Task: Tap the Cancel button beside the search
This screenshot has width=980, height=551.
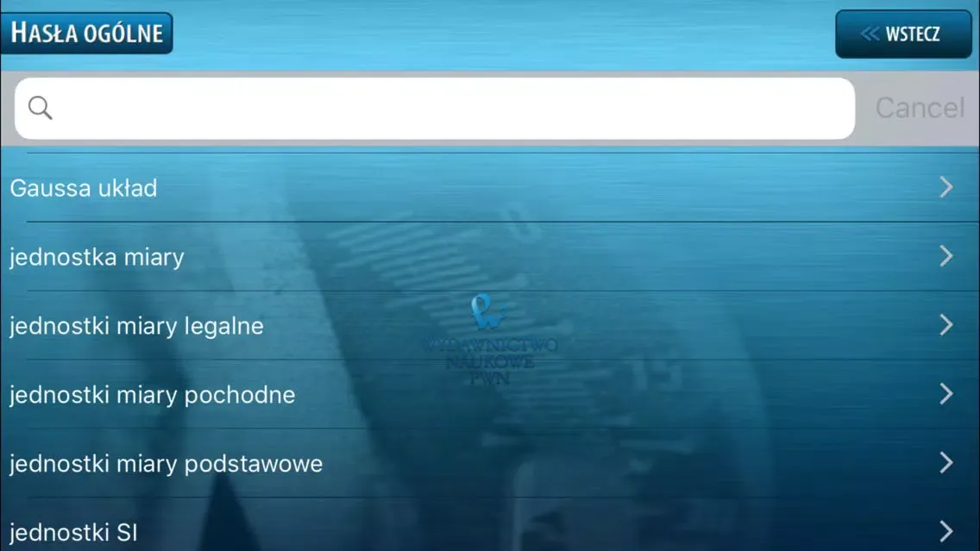Action: 920,108
